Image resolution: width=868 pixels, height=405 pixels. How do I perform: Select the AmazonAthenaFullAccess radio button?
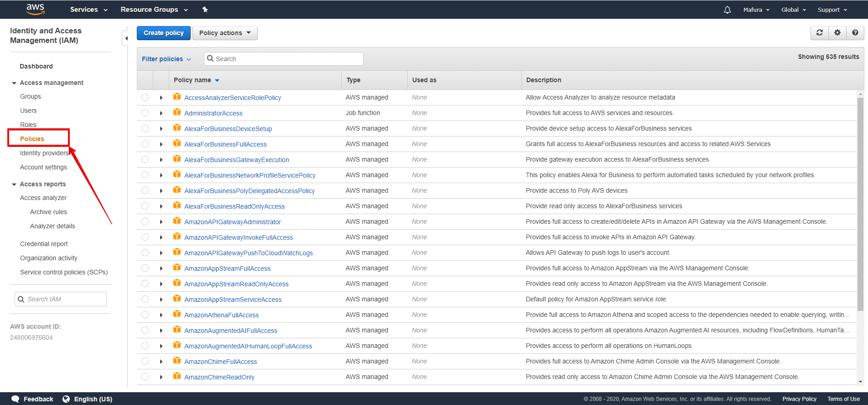point(145,315)
